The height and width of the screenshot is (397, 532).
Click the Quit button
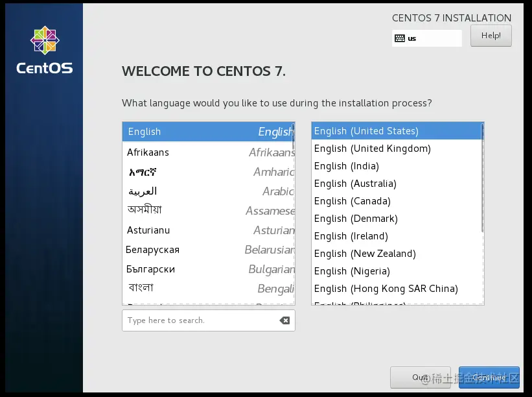[x=421, y=378]
